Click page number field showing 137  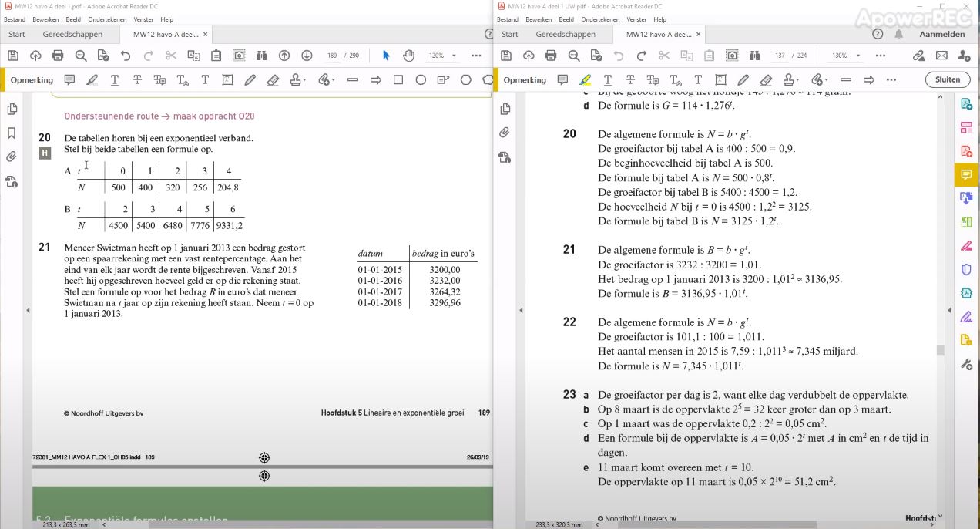780,56
